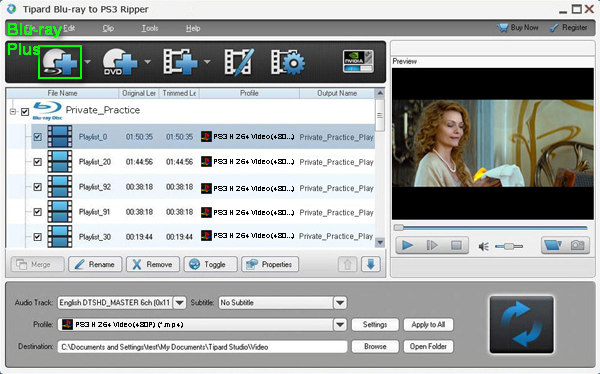Stop the preview playback
600x374 pixels.
click(456, 245)
